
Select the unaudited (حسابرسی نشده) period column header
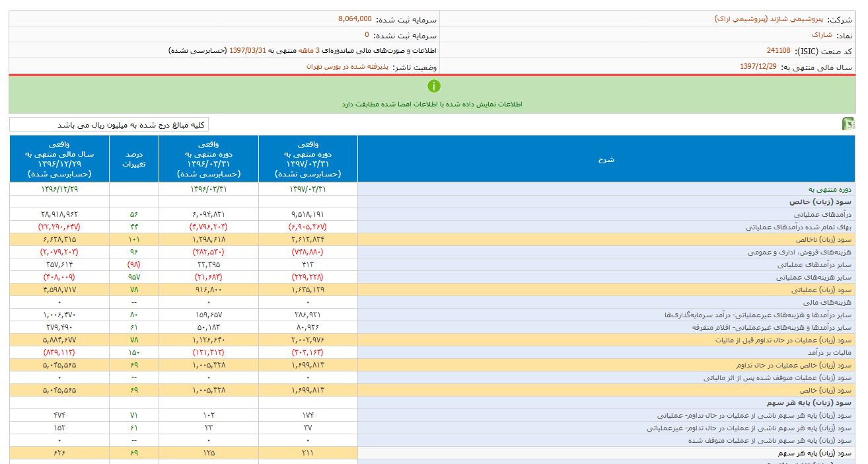308,159
